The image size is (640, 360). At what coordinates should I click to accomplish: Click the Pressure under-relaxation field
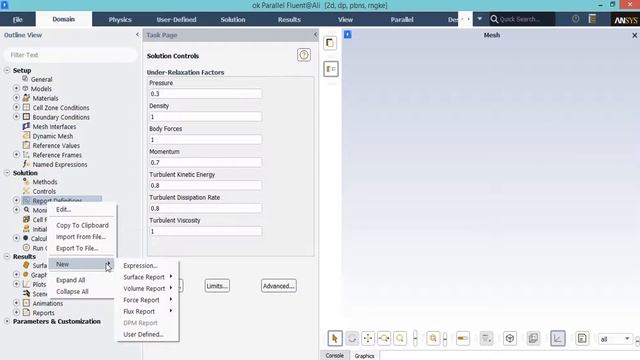205,93
